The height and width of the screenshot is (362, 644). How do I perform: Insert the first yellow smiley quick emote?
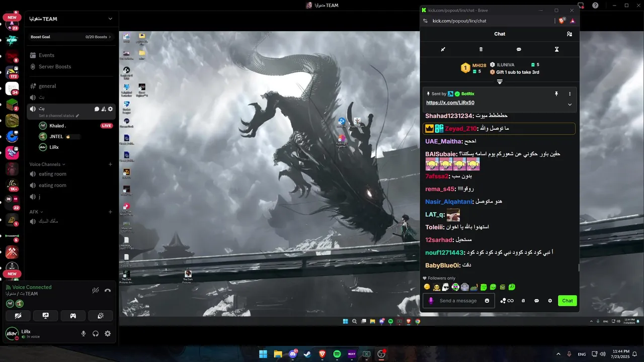pyautogui.click(x=427, y=287)
